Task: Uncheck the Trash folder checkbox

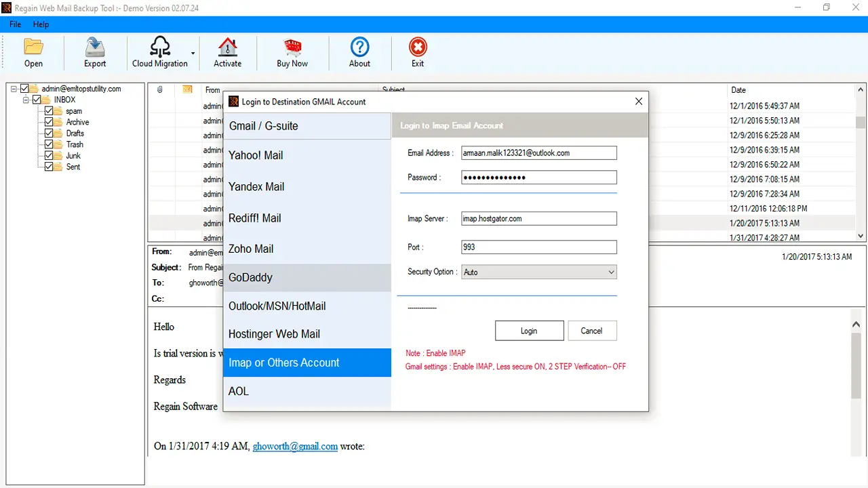Action: [x=48, y=144]
